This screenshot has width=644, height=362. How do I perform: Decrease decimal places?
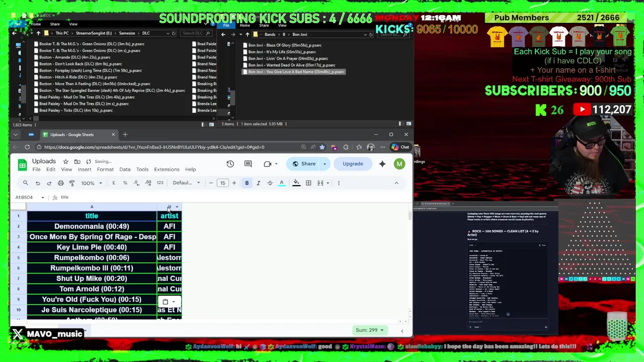(136, 183)
